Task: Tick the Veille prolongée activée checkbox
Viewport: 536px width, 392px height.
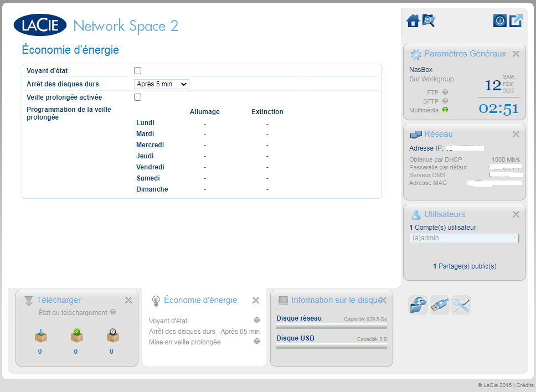Action: click(138, 97)
